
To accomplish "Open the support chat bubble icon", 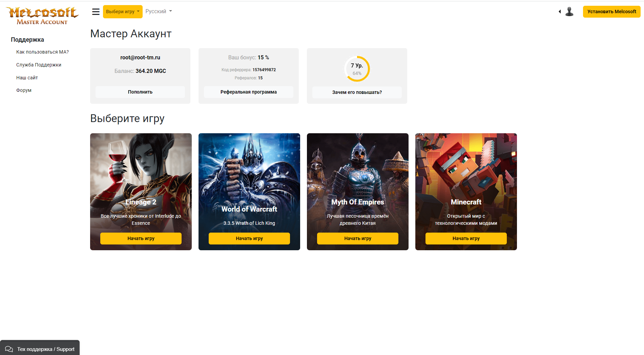I will [9, 349].
